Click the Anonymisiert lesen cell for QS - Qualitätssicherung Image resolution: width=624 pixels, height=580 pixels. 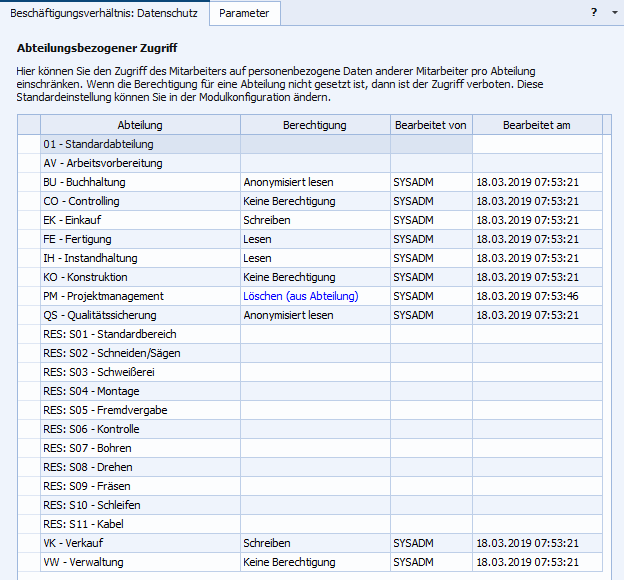tap(314, 316)
